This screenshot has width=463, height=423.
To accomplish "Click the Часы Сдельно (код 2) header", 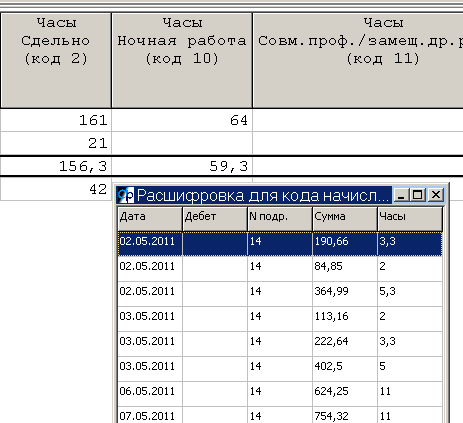I will click(x=56, y=60).
